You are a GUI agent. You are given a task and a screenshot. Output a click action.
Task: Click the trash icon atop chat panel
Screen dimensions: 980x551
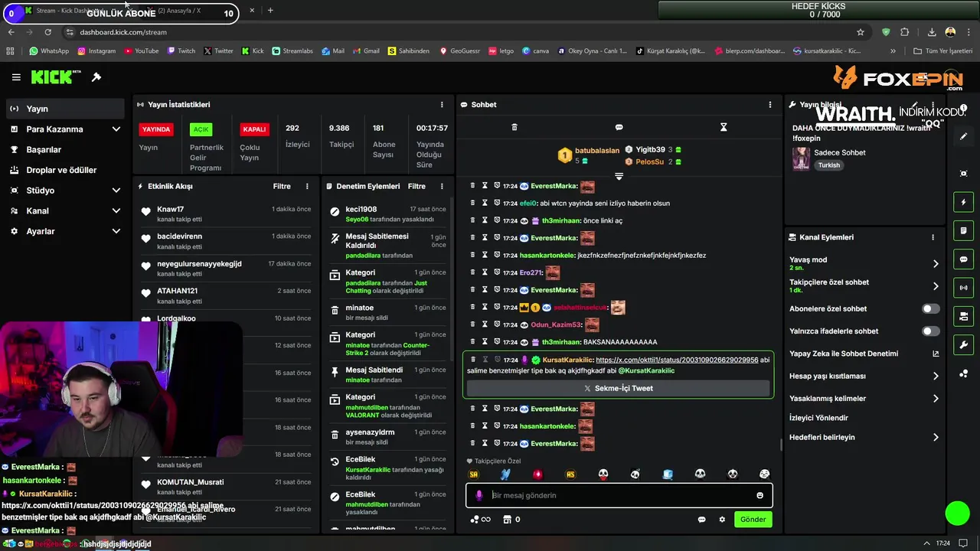click(514, 127)
